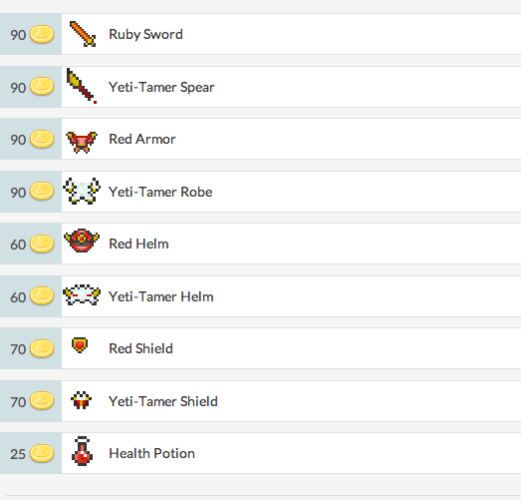The image size is (521, 500).
Task: Select the Yeti-Tamer Shield sprite
Action: pos(81,400)
